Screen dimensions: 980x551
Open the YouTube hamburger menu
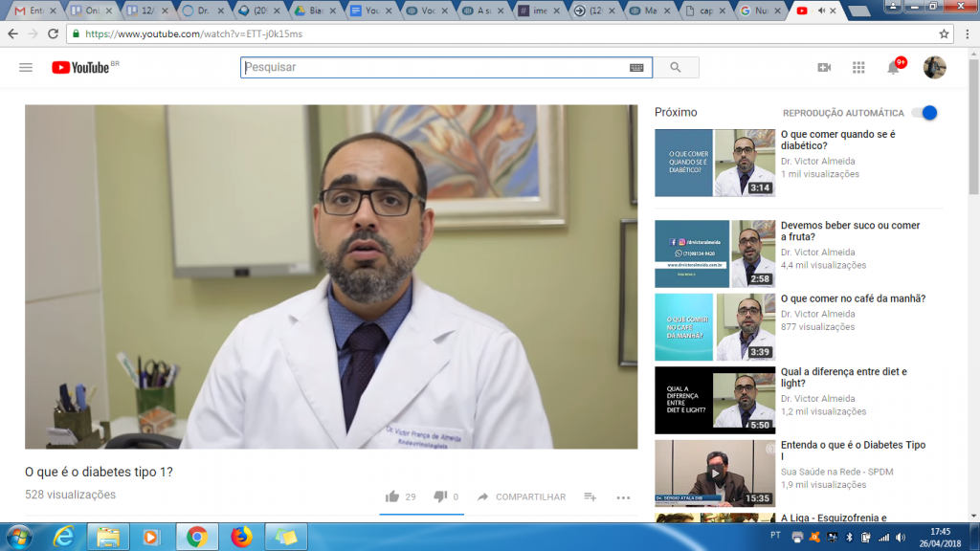(27, 67)
